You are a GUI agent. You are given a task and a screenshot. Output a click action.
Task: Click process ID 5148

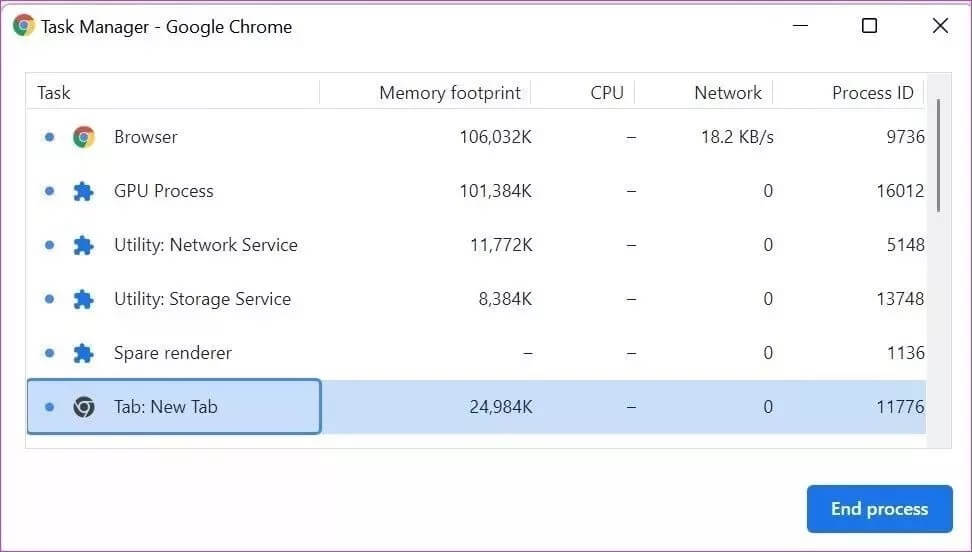point(905,245)
